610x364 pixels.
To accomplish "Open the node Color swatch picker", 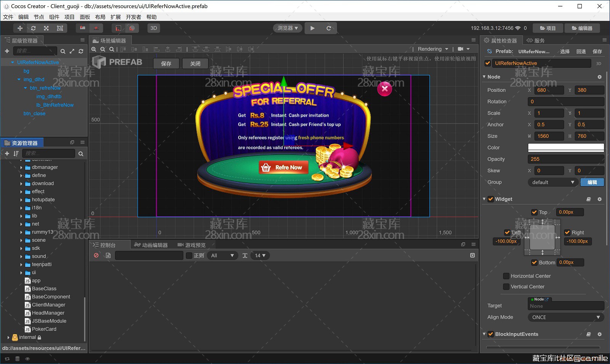I will (x=566, y=148).
